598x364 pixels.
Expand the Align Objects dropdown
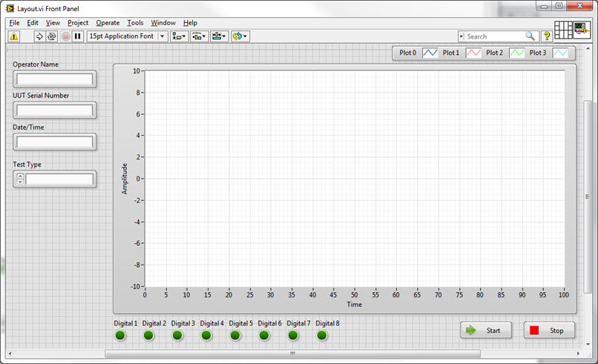coord(179,36)
